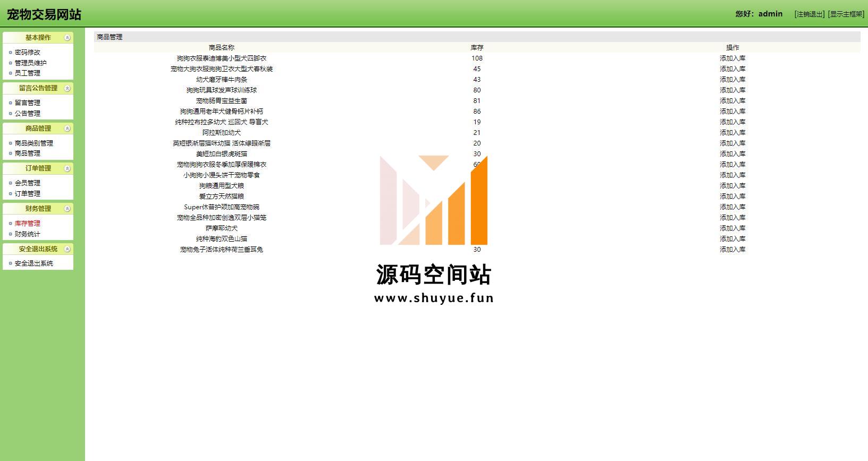
Task: Click stock value 21
Action: pyautogui.click(x=477, y=133)
